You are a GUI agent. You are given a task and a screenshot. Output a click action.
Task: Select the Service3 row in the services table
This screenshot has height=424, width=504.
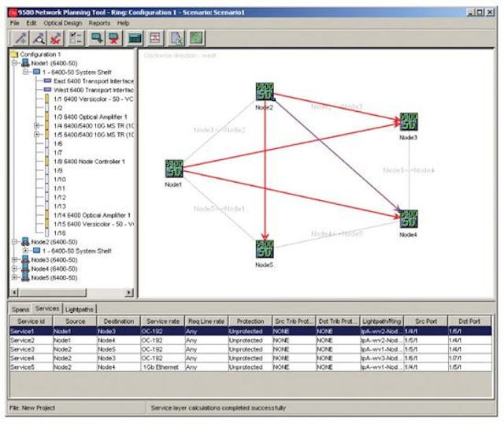click(x=250, y=349)
